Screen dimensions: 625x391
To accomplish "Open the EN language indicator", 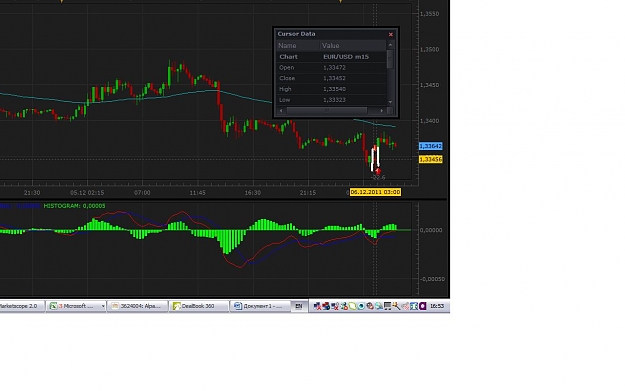I will click(299, 306).
